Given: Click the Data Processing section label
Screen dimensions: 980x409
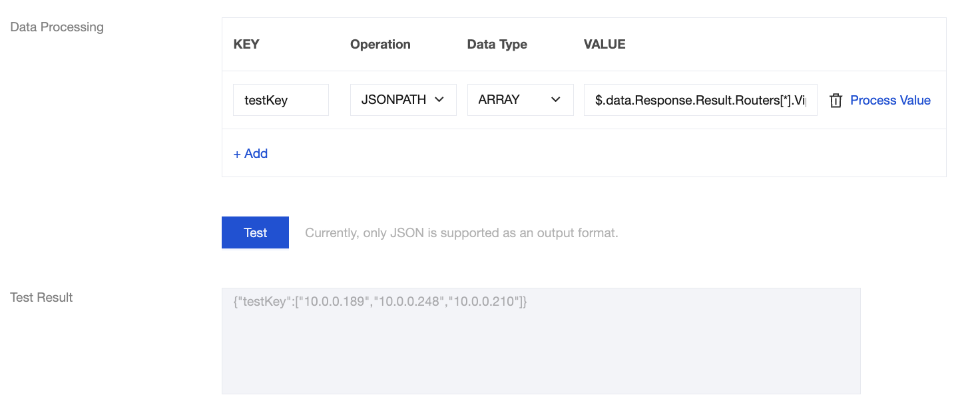Looking at the screenshot, I should pos(57,27).
